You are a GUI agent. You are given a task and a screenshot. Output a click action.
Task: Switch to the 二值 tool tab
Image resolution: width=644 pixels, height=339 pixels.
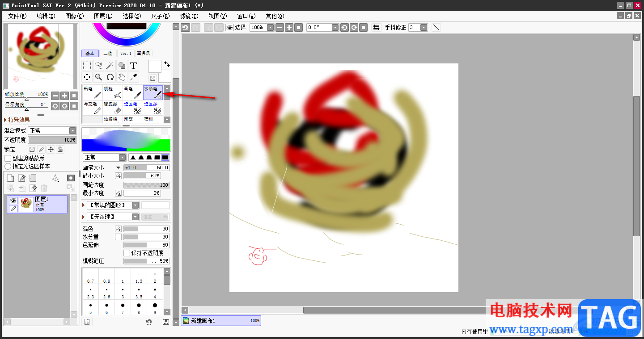coord(108,53)
